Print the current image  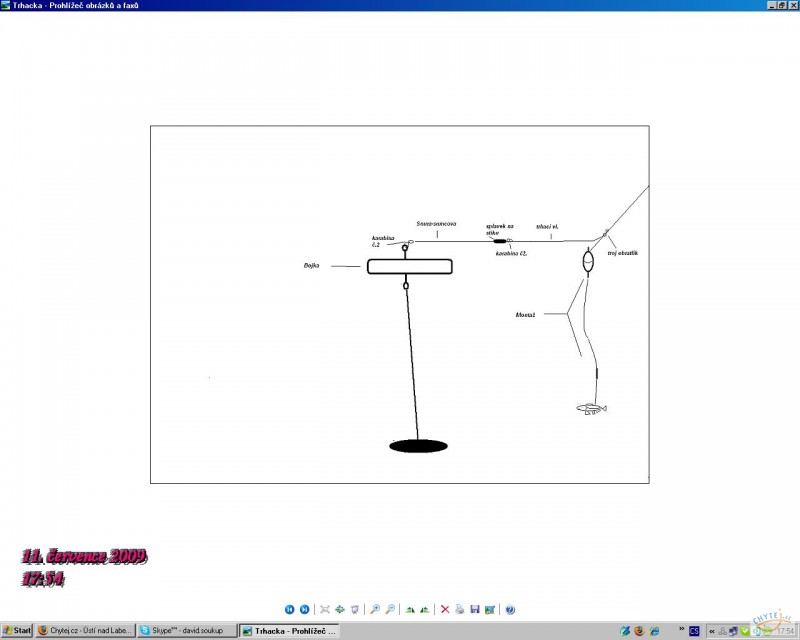[460, 609]
